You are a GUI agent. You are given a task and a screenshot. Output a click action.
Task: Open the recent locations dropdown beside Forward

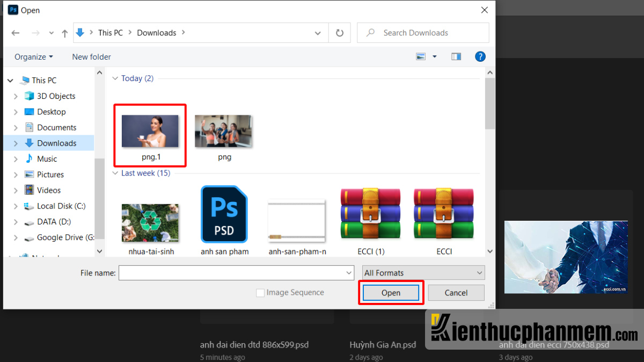coord(51,33)
